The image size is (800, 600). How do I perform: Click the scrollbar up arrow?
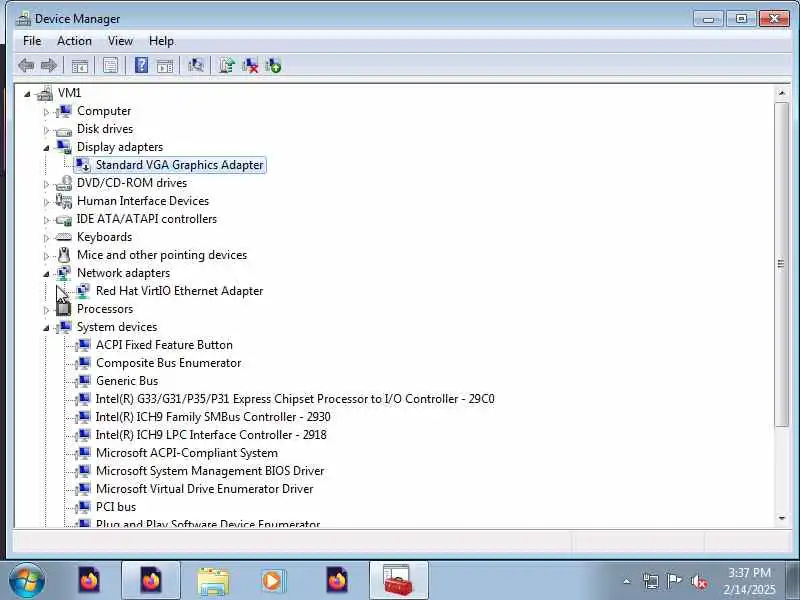pyautogui.click(x=781, y=93)
